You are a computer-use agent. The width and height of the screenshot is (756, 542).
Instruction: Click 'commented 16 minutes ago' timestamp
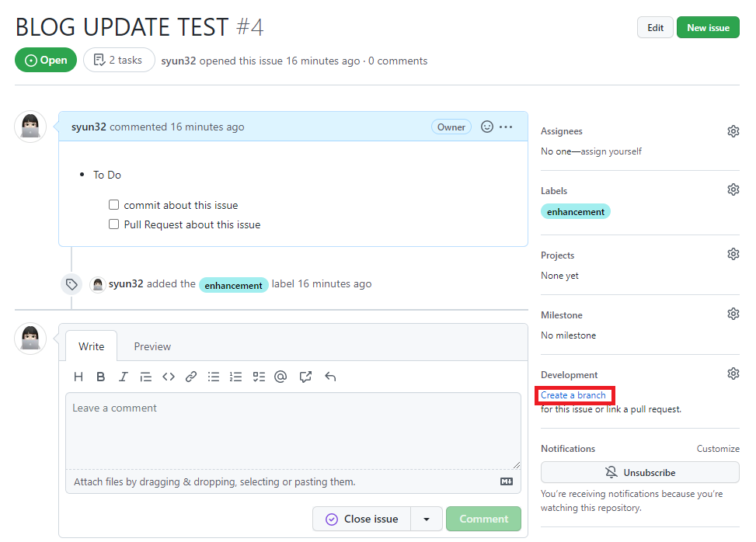point(177,127)
